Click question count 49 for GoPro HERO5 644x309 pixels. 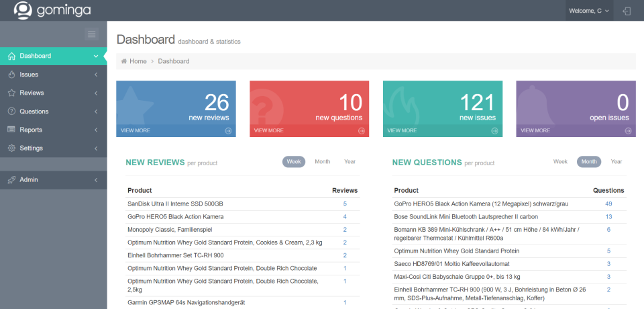click(x=608, y=204)
